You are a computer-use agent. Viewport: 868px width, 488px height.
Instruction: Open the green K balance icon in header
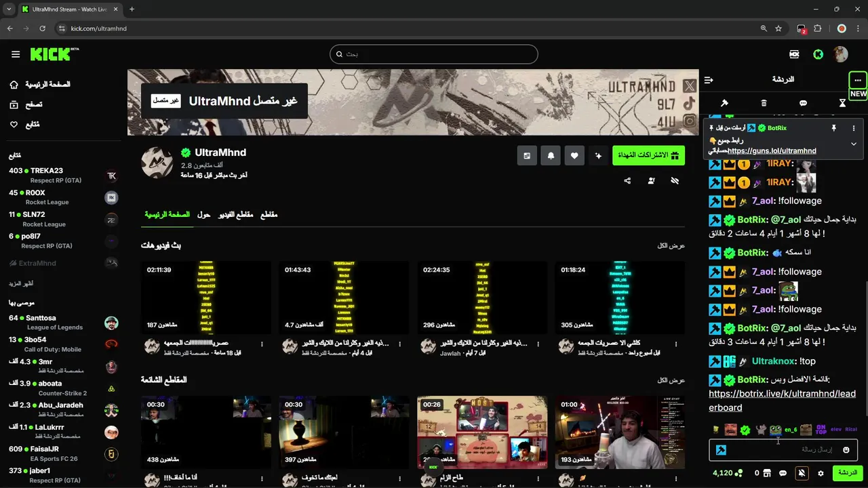point(818,54)
